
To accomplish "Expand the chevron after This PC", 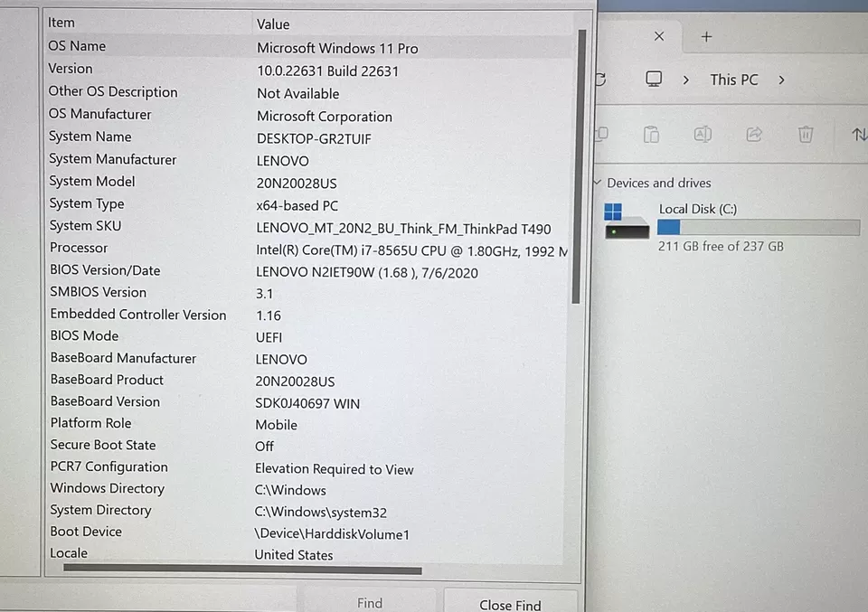I will click(781, 80).
